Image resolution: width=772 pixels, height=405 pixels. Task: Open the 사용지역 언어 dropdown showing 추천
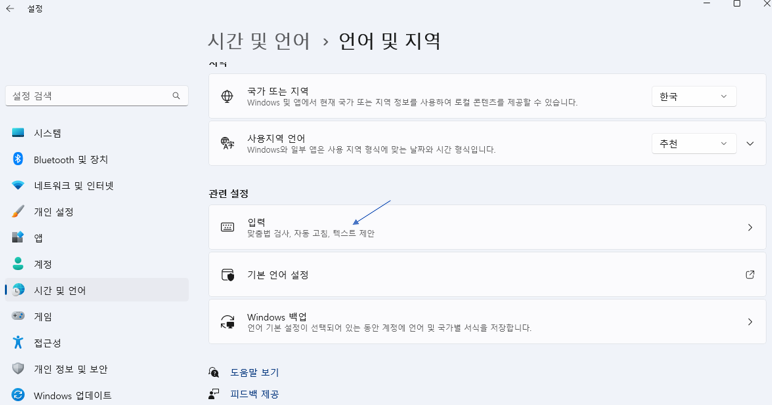[x=694, y=144]
